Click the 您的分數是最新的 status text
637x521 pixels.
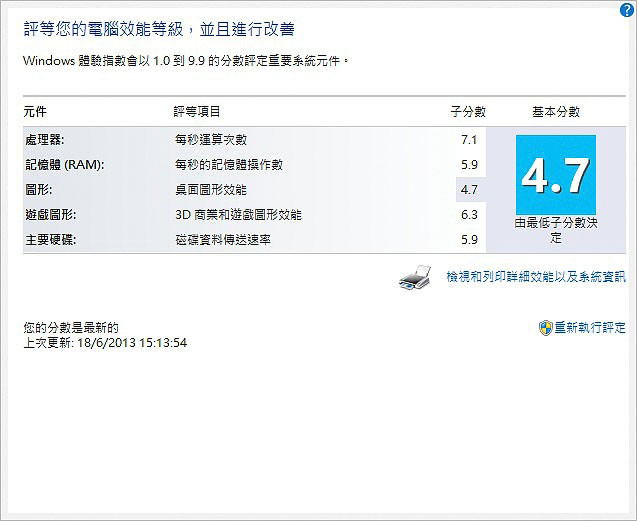[x=71, y=328]
